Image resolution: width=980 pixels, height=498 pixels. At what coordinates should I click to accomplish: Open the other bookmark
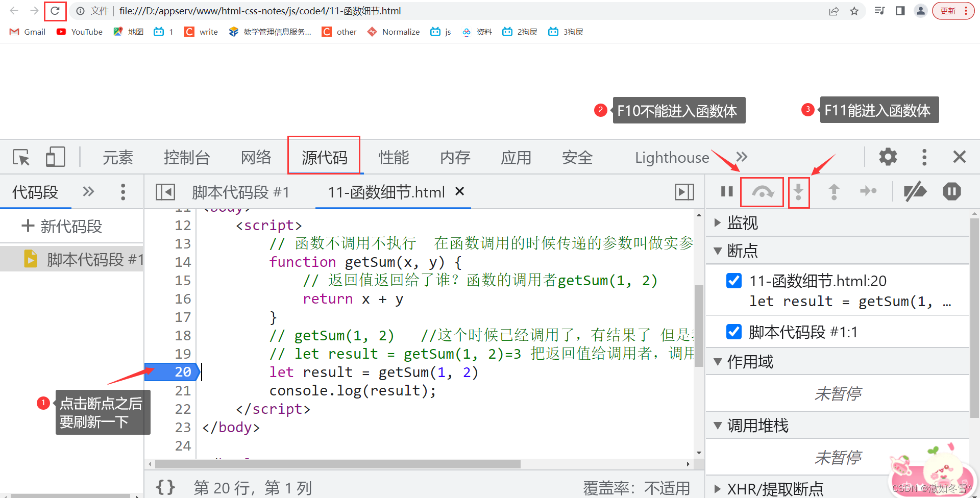click(x=339, y=32)
